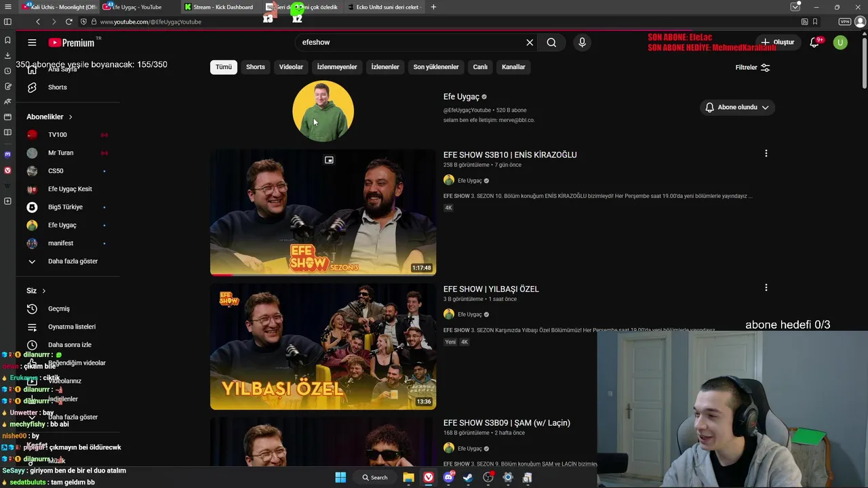Open more options for ENİS KİRAZOĞLU video

[766, 154]
